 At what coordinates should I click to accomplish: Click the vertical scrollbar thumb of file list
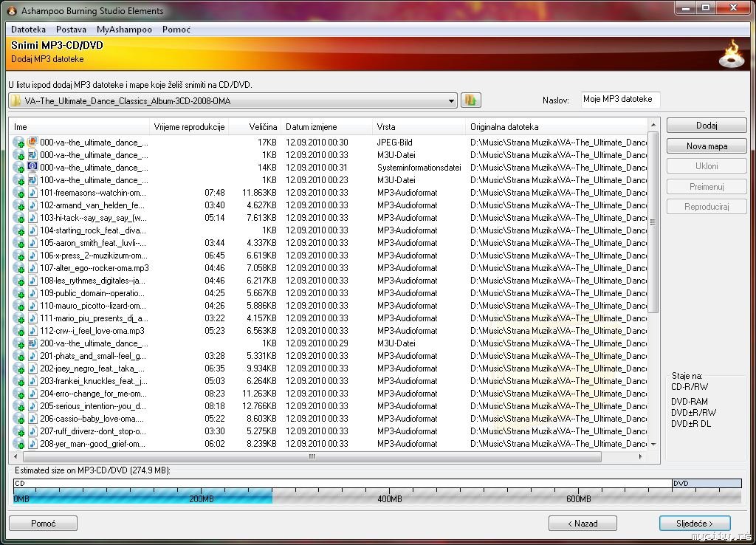click(x=653, y=222)
